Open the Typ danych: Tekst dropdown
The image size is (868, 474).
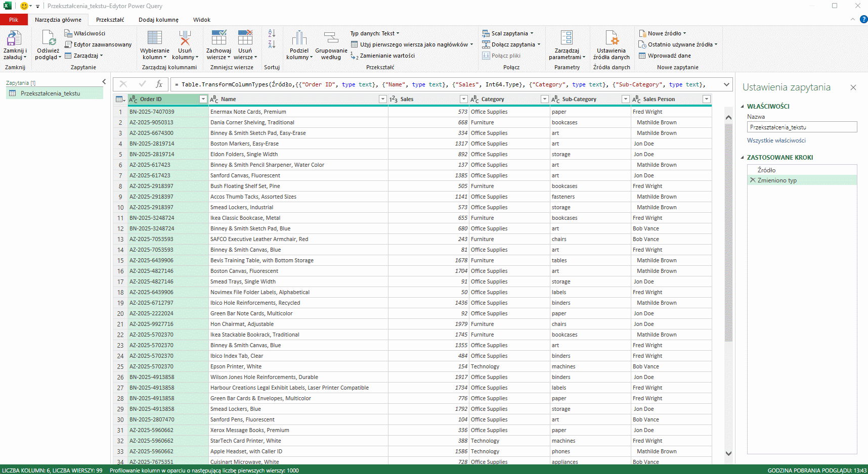(x=375, y=33)
